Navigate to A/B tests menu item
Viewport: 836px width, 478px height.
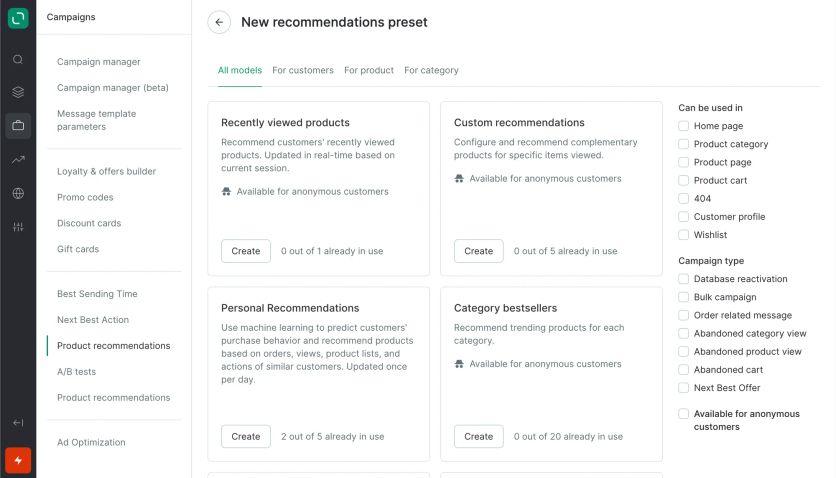tap(76, 372)
